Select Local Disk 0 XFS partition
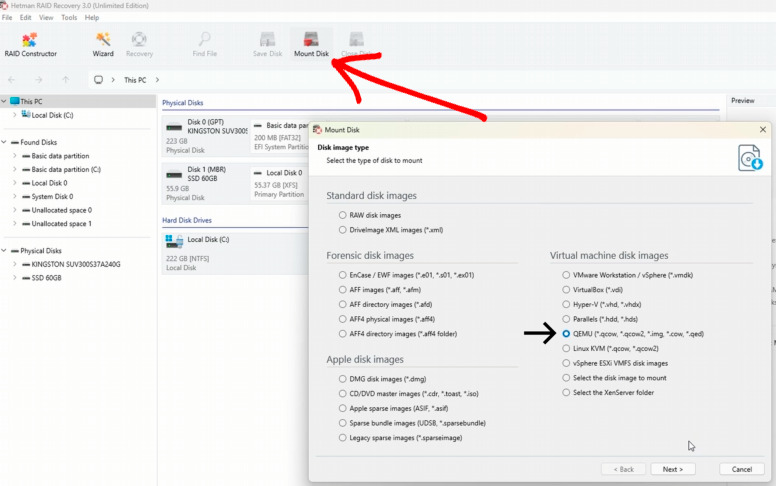The width and height of the screenshot is (776, 486). (x=280, y=183)
